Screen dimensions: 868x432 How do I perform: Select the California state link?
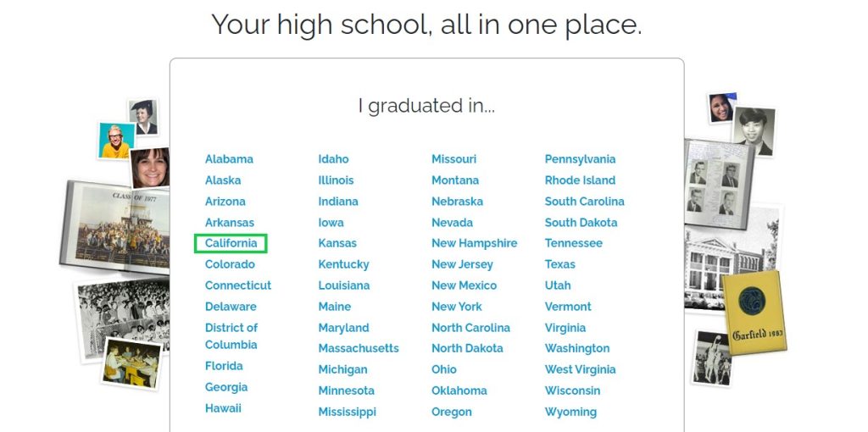coord(231,243)
